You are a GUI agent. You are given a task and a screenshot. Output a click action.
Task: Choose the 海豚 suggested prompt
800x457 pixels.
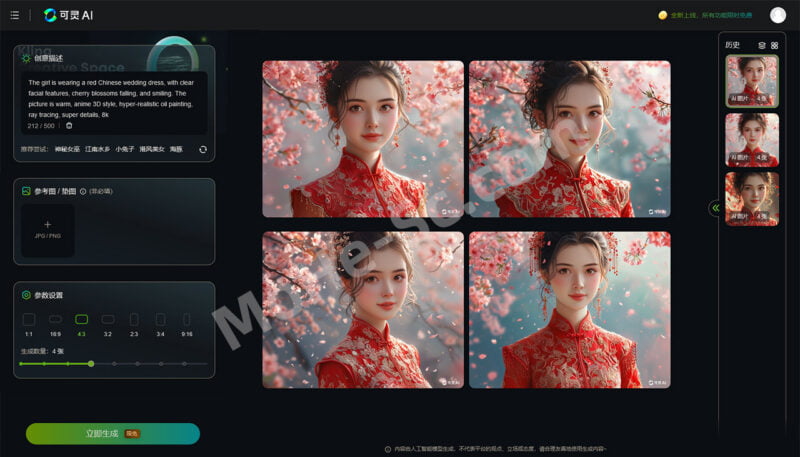coord(176,149)
